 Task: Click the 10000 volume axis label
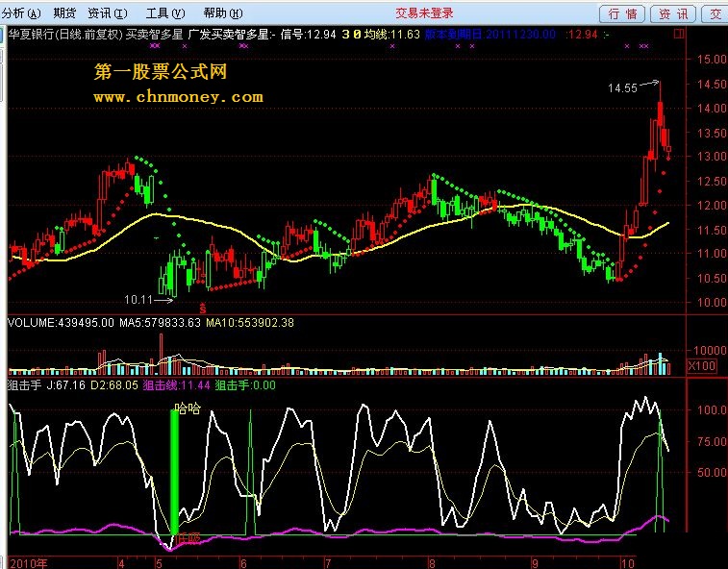pos(710,351)
